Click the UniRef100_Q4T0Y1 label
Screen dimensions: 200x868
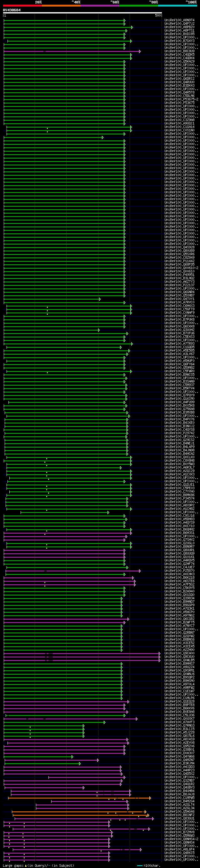(179, 299)
